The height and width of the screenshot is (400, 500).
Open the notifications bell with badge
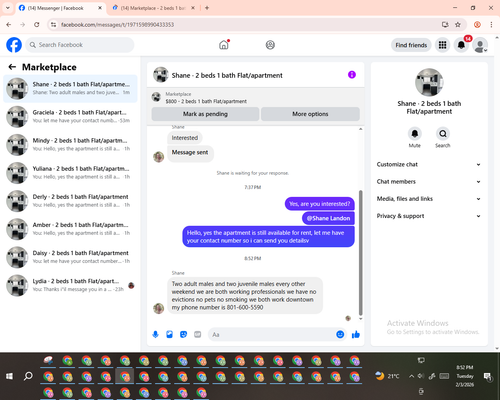click(461, 45)
